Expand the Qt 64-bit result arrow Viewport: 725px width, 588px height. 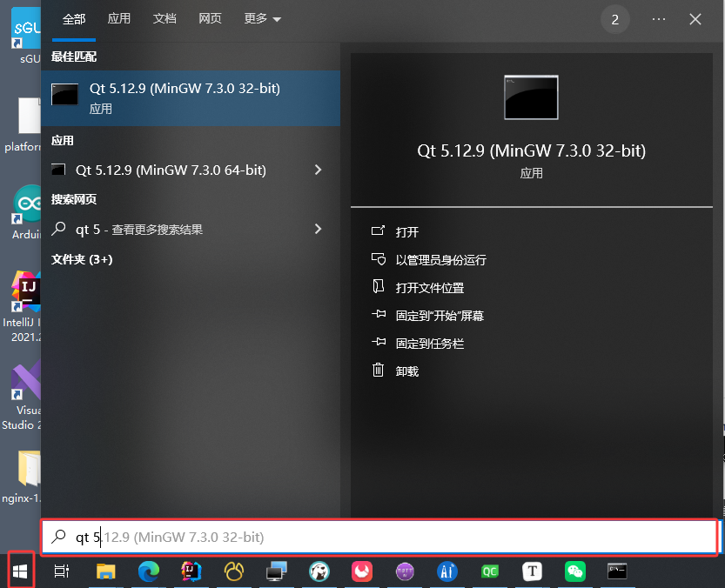(x=319, y=170)
